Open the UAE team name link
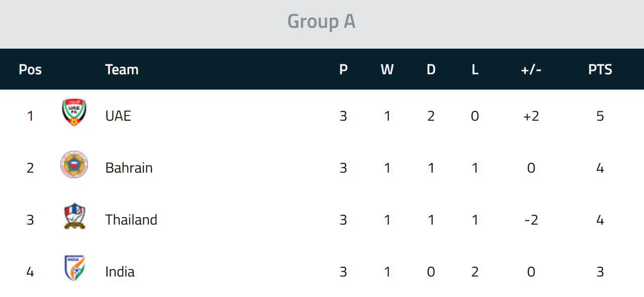The image size is (644, 297). point(118,116)
